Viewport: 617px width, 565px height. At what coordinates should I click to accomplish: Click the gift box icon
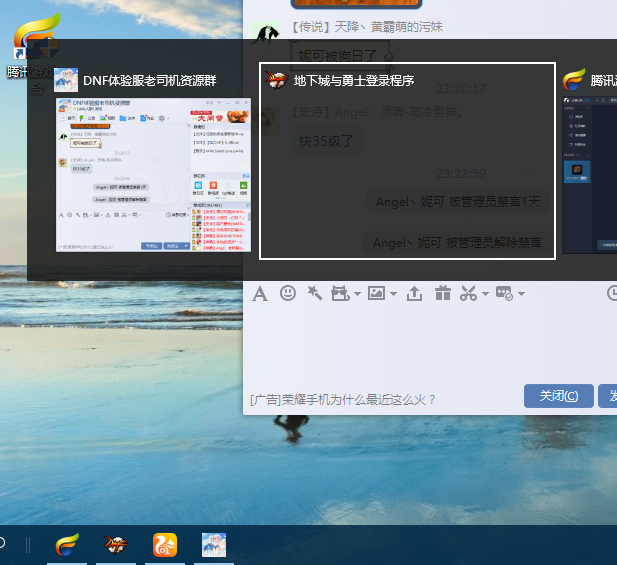point(443,293)
